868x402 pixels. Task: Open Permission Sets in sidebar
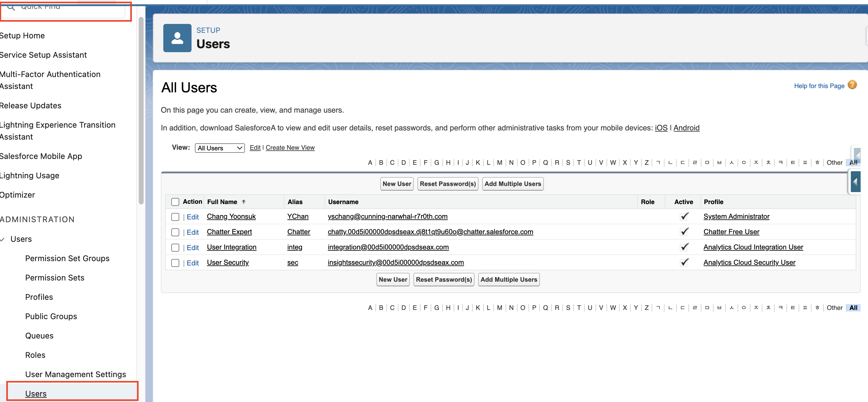coord(55,278)
